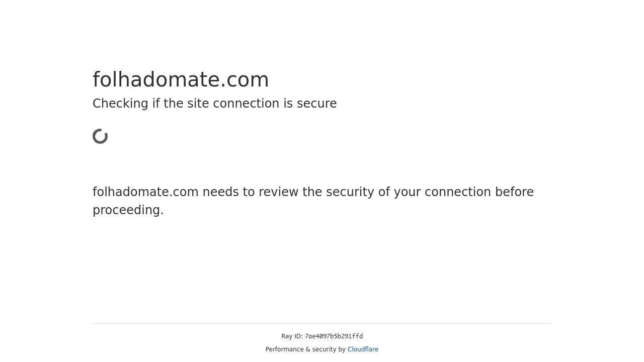Image resolution: width=644 pixels, height=362 pixels.
Task: Click the "Checking if the site connection" subheading
Action: pos(214,104)
